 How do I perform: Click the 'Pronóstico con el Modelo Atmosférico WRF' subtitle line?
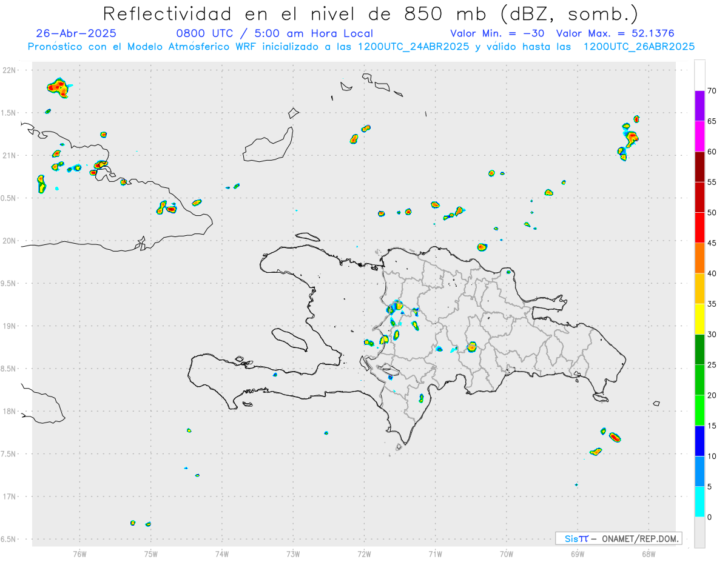pyautogui.click(x=361, y=47)
